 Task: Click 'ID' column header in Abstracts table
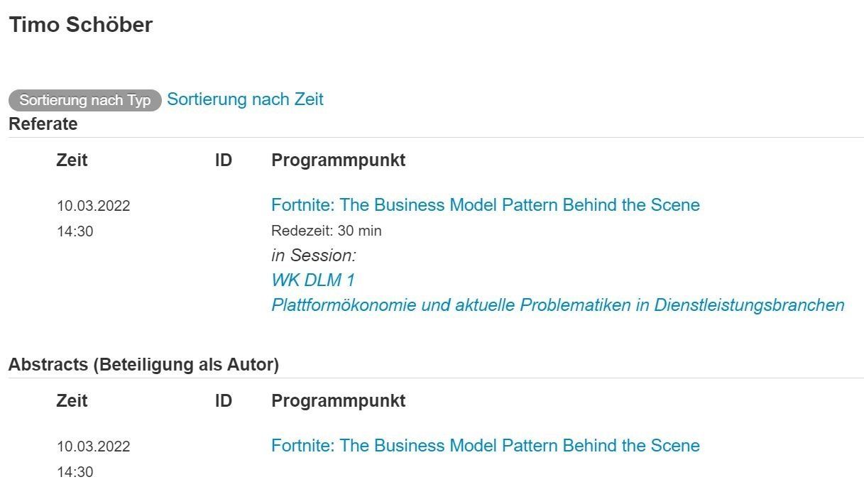[x=223, y=401]
